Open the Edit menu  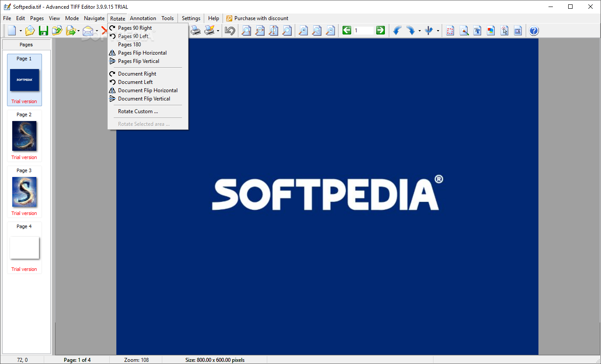tap(21, 18)
